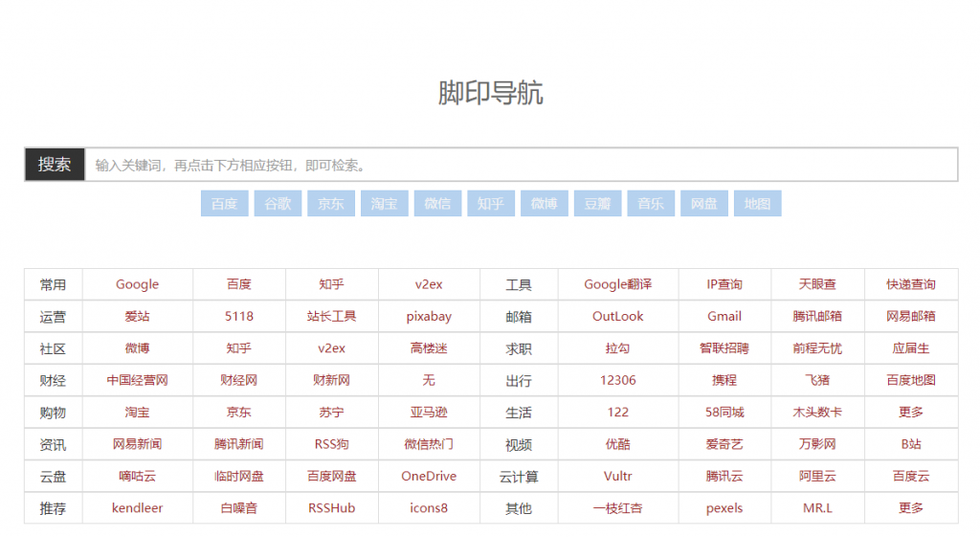Click the search keyword input field

tap(521, 165)
